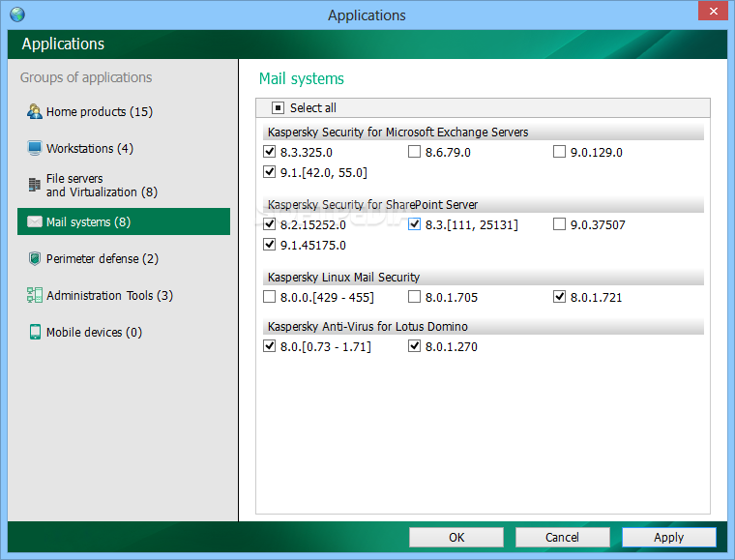Check Linux Mail 8.0.0.[429 - 455]

pyautogui.click(x=269, y=297)
